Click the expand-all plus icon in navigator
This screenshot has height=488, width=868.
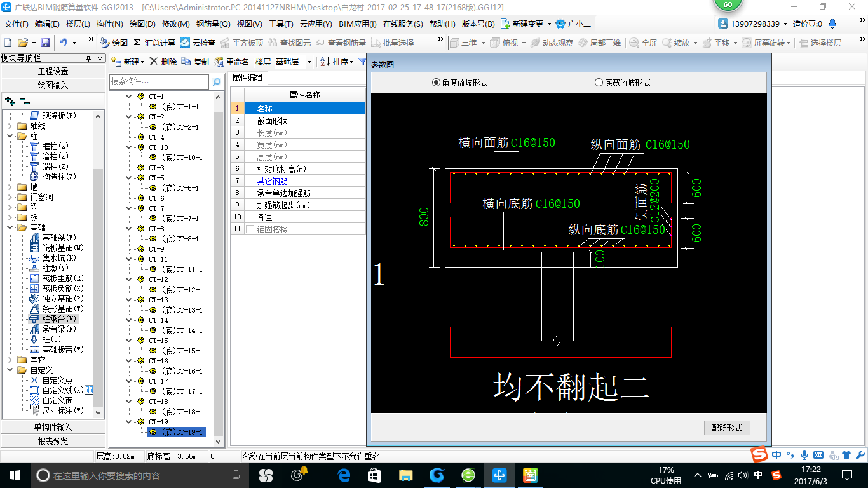coord(10,100)
